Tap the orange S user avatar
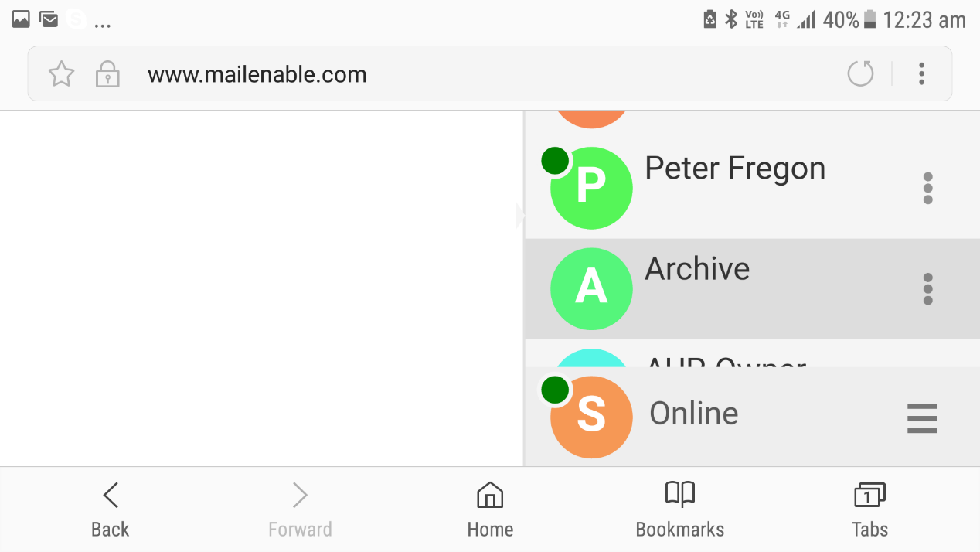 pyautogui.click(x=591, y=417)
